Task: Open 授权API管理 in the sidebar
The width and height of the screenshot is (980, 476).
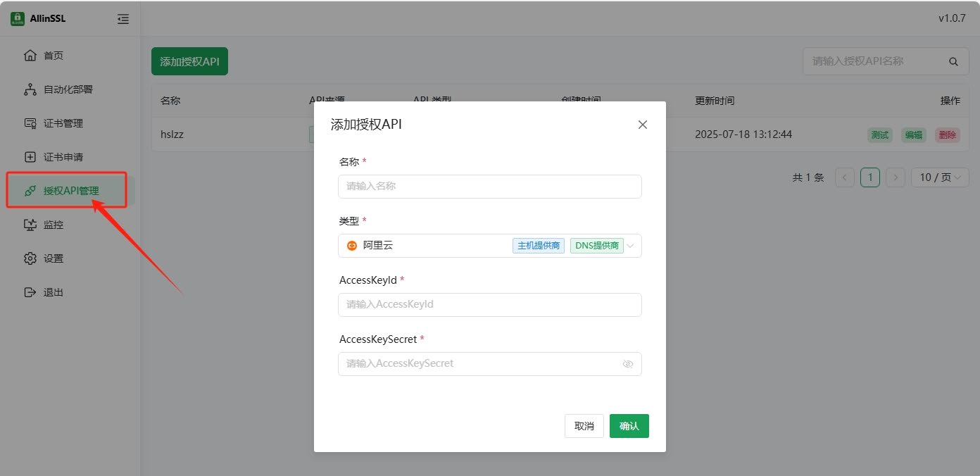Action: pyautogui.click(x=70, y=191)
